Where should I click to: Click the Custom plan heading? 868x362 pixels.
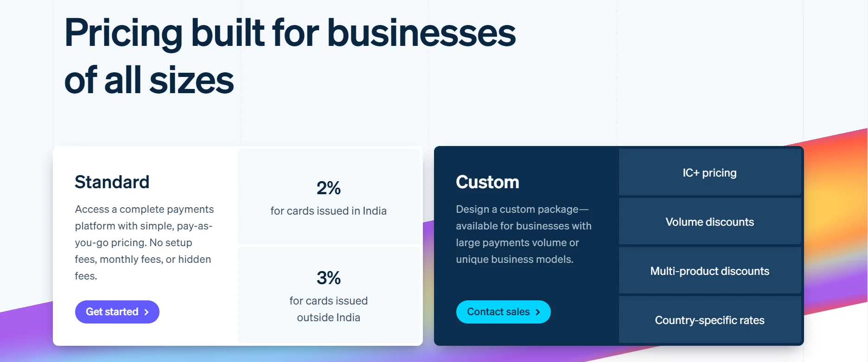tap(487, 182)
